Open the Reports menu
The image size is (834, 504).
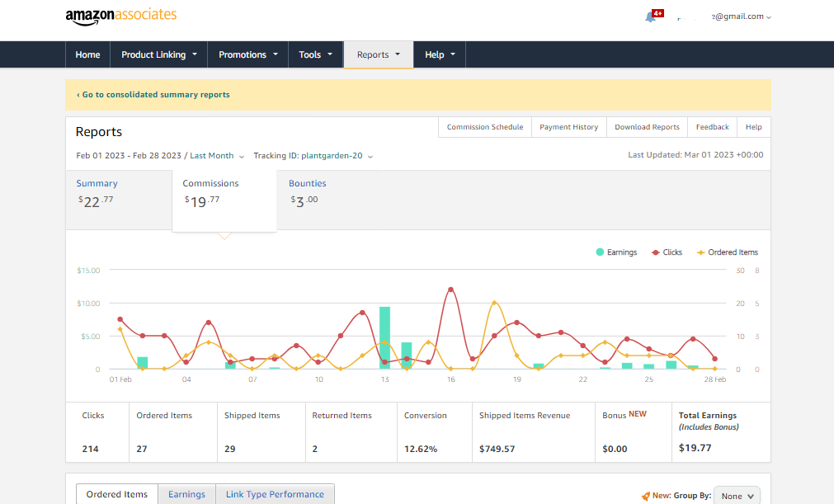(379, 54)
